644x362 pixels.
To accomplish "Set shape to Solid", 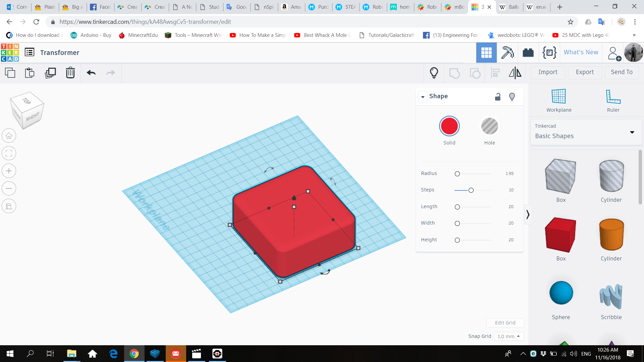I will pos(449,126).
